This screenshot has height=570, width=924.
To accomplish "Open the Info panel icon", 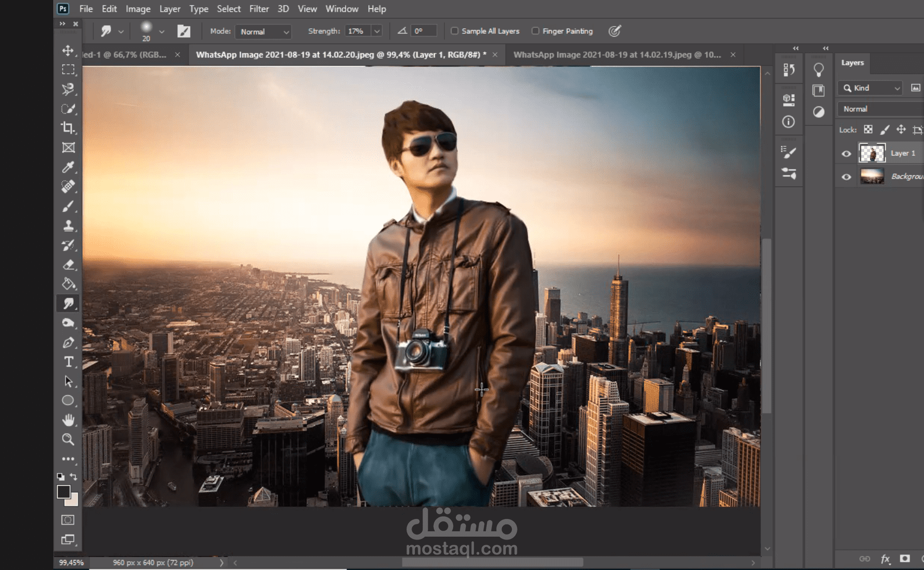I will tap(789, 121).
